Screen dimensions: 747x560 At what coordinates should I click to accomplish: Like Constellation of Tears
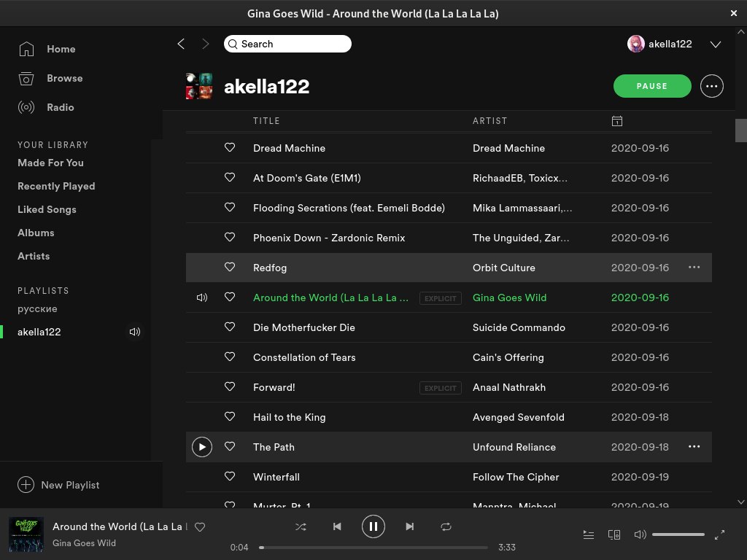[230, 357]
